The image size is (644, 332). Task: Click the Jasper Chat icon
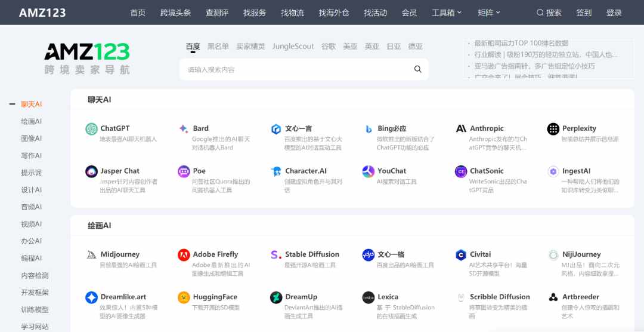[x=91, y=171]
